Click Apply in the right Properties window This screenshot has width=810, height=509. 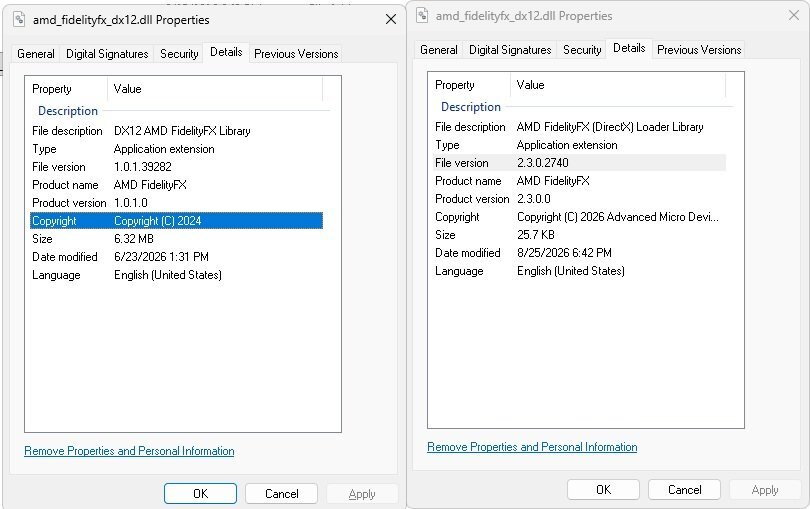click(x=765, y=489)
